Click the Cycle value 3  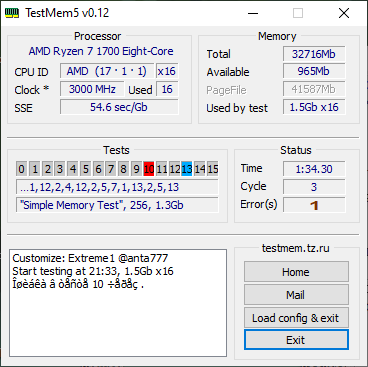[x=314, y=187]
